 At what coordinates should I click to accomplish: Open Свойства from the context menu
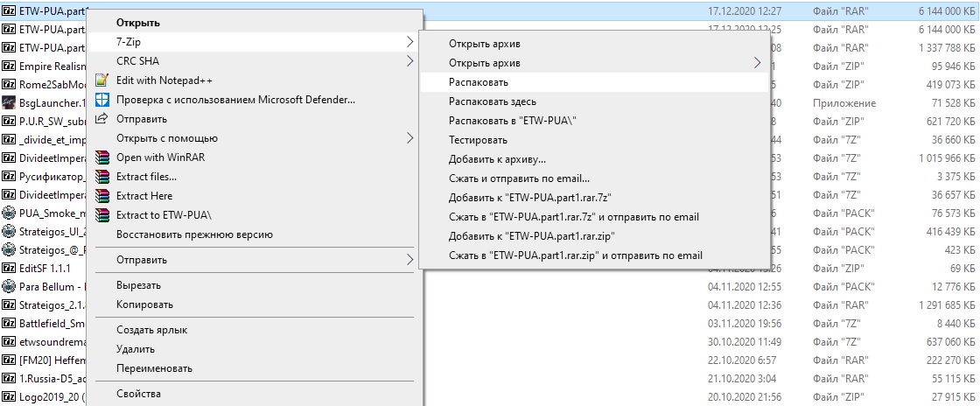click(140, 394)
